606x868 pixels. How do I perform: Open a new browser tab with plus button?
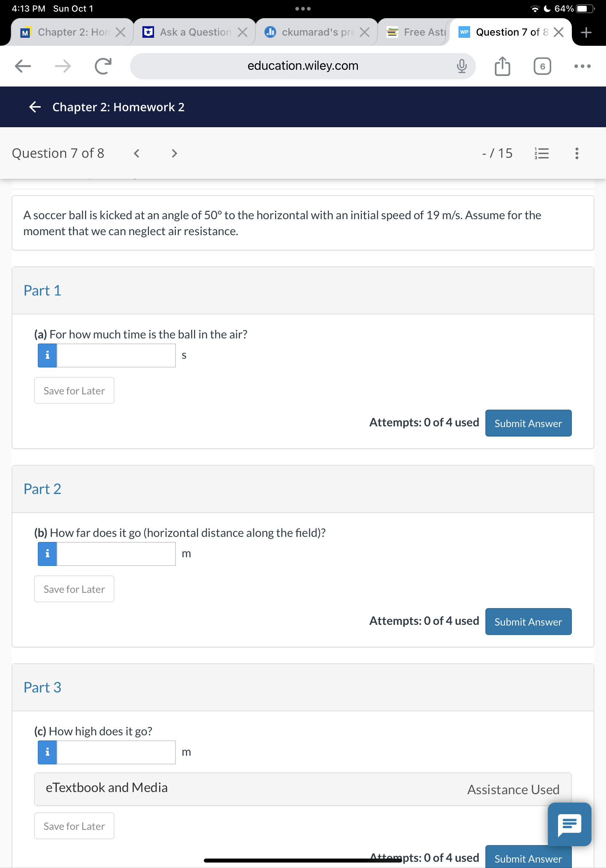click(x=586, y=32)
